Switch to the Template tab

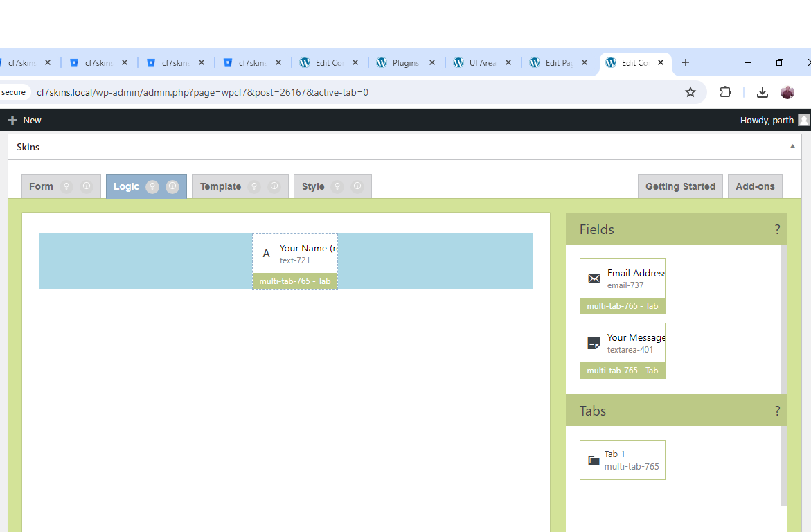(x=221, y=186)
